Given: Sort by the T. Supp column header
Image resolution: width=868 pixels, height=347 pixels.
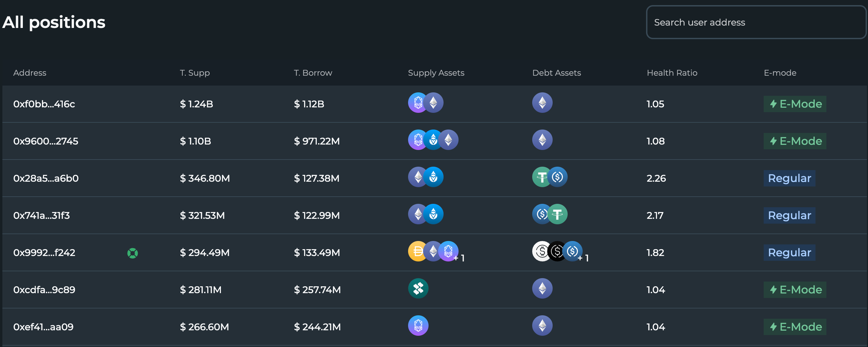Looking at the screenshot, I should pyautogui.click(x=195, y=73).
